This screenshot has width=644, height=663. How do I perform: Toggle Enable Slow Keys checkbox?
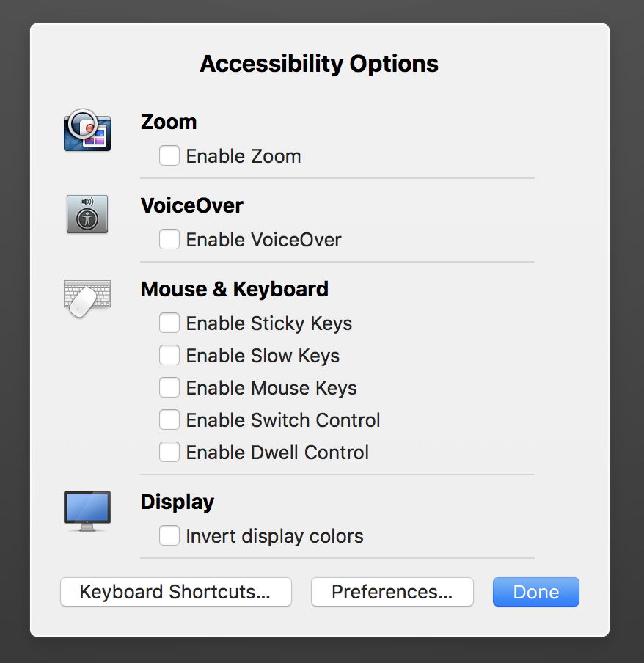pos(169,356)
